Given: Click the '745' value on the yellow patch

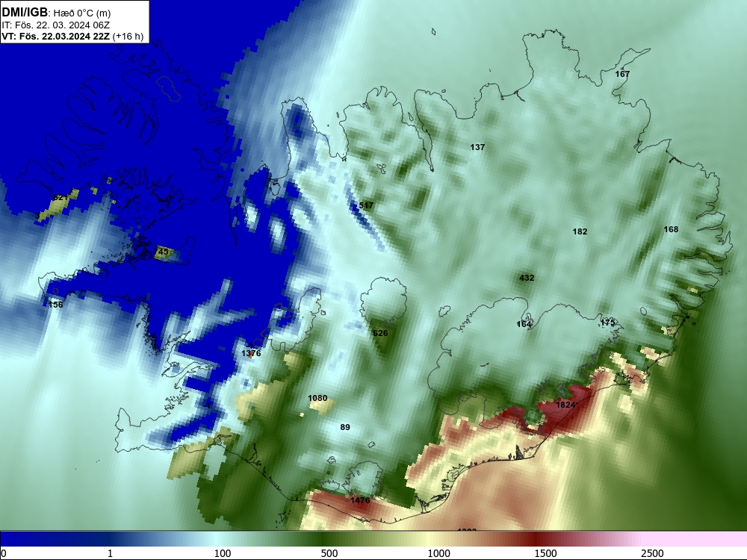Looking at the screenshot, I should pos(162,252).
